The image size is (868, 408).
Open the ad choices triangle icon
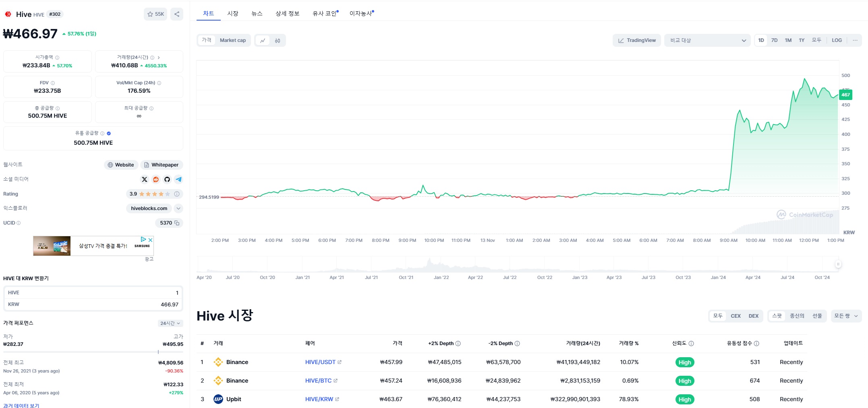tap(143, 239)
